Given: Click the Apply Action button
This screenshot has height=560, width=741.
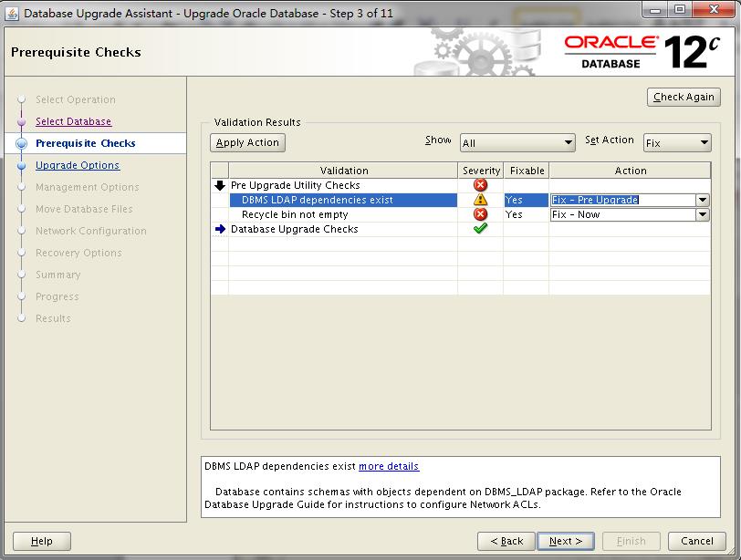Looking at the screenshot, I should 247,142.
